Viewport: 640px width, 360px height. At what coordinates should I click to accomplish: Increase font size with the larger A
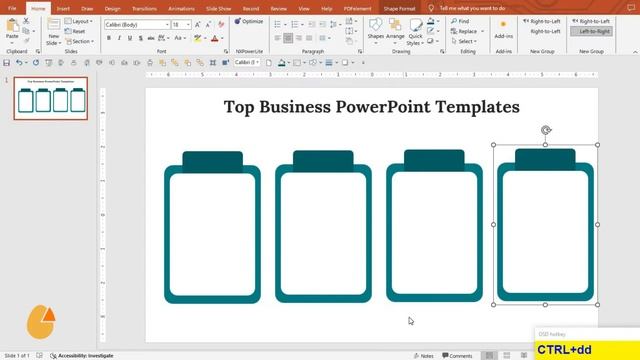coord(198,25)
